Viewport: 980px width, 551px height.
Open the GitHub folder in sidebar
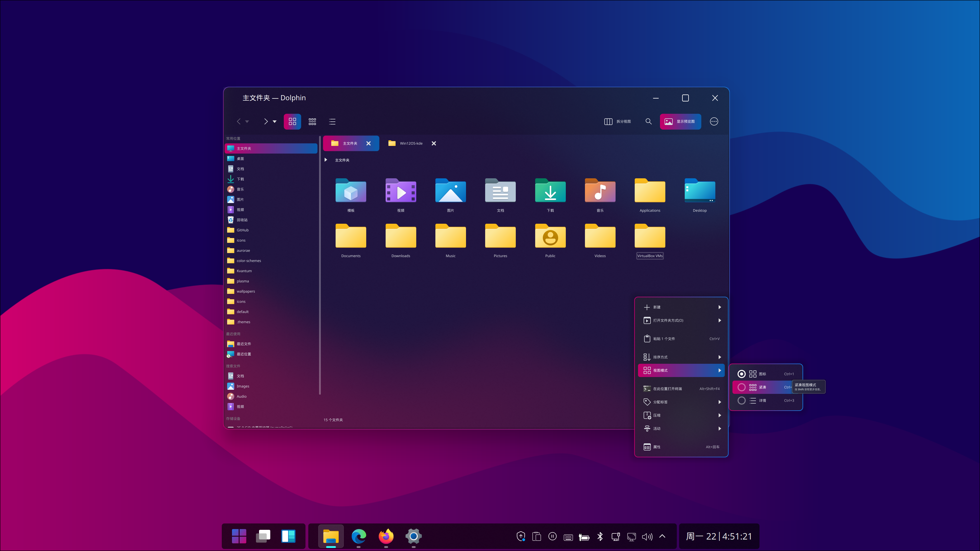242,230
